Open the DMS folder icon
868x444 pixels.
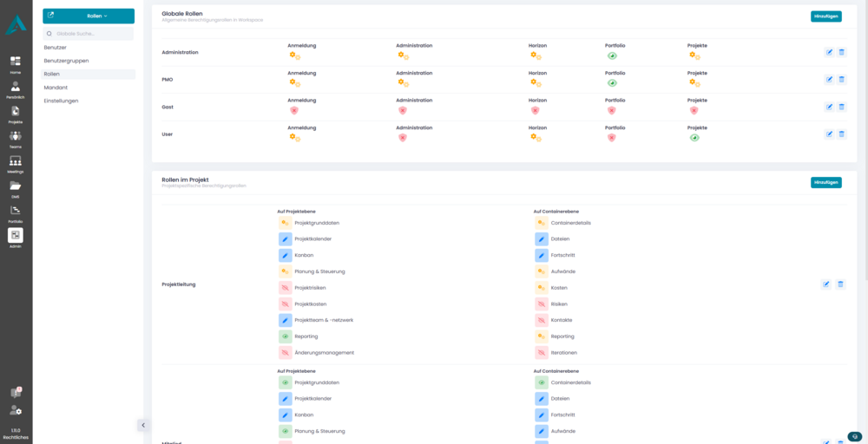(x=16, y=187)
